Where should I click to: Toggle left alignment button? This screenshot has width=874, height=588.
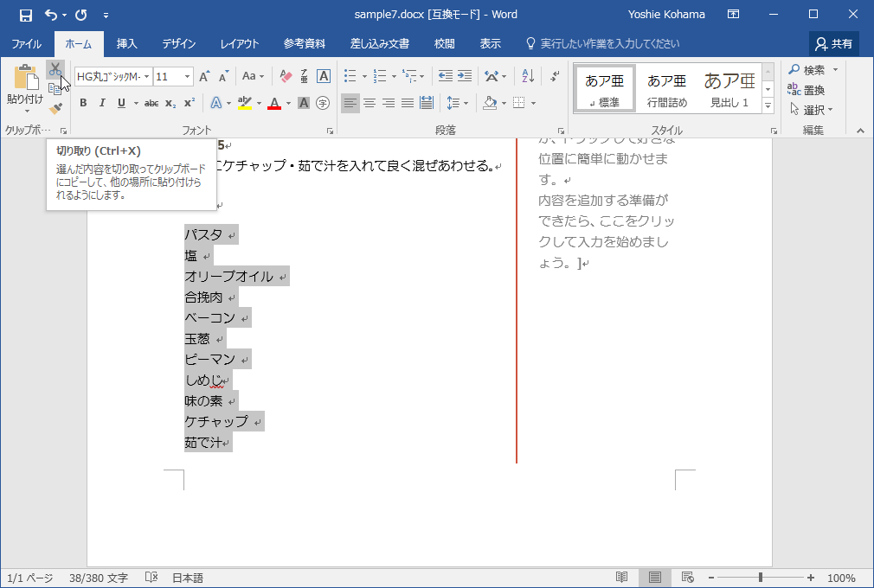pos(350,103)
